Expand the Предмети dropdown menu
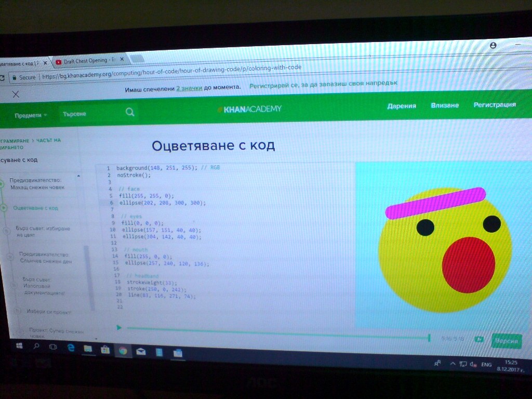 (31, 115)
